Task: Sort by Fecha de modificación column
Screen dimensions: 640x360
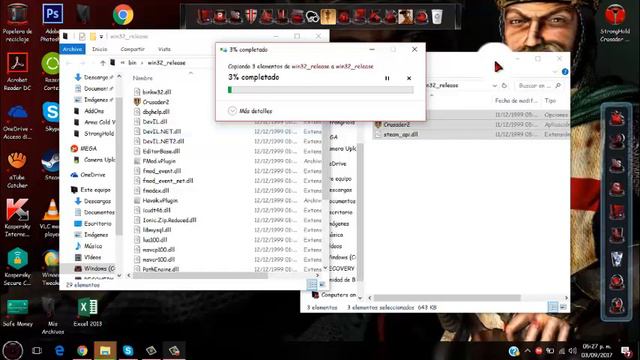Action: (516, 100)
